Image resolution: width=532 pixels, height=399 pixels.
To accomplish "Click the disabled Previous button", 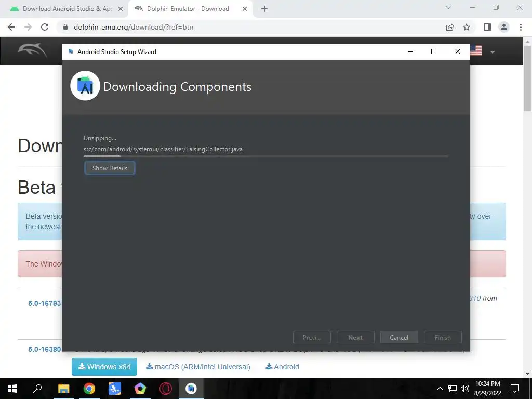I will coord(312,338).
